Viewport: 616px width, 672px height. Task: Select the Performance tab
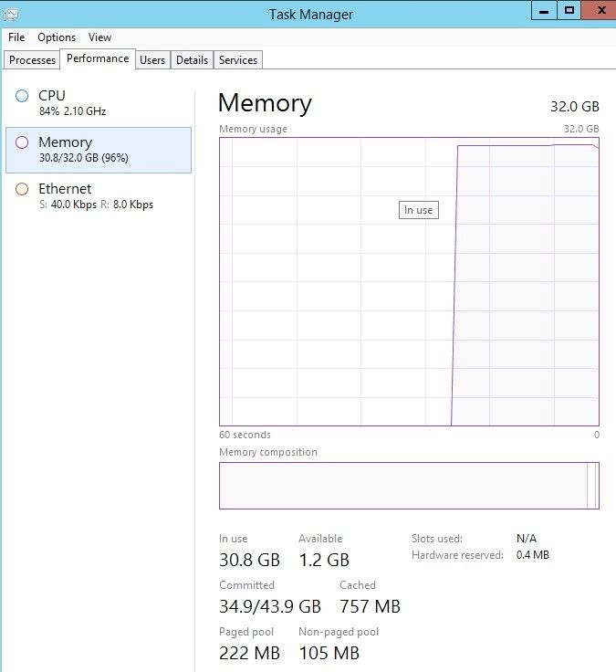tap(98, 59)
